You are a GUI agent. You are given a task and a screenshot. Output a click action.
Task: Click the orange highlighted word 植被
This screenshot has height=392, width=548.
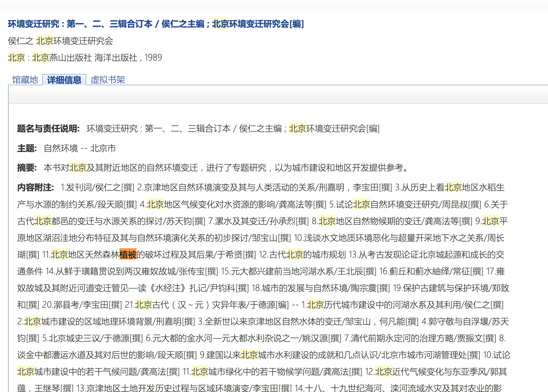(x=128, y=255)
